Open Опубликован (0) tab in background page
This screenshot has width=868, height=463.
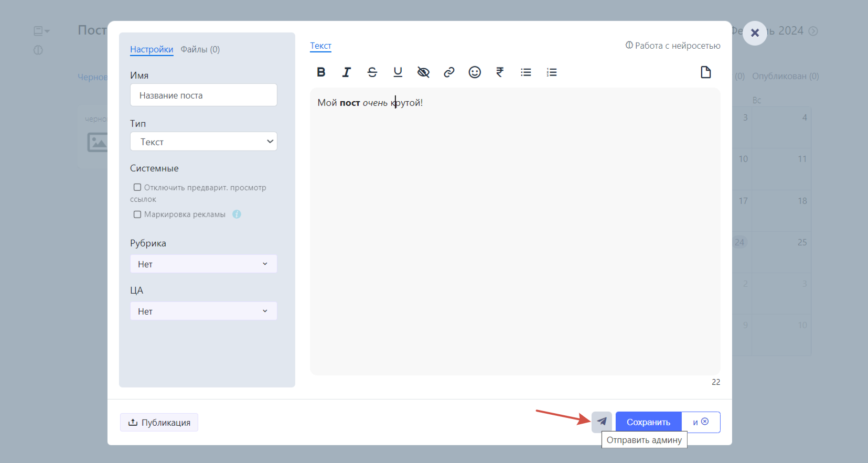(785, 76)
